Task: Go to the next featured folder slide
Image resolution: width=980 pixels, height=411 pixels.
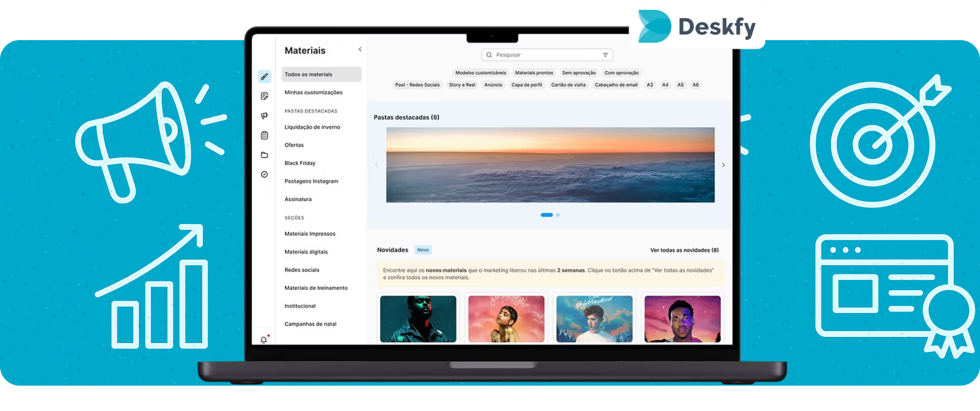Action: 723,165
